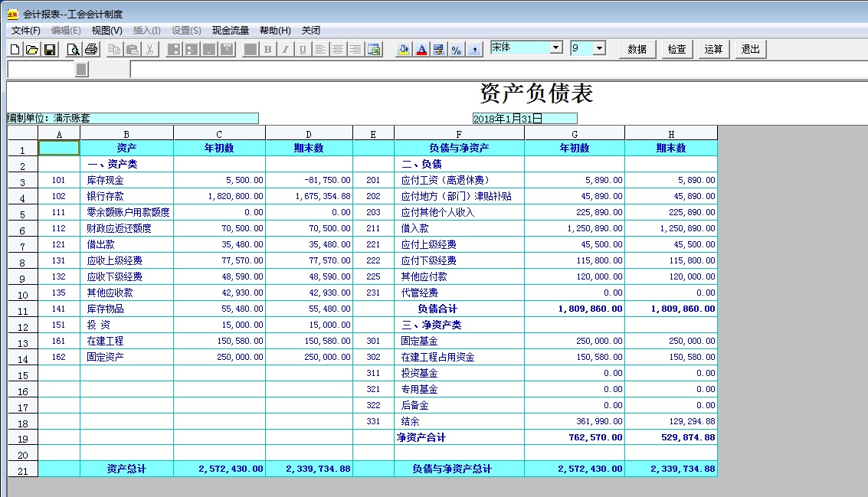Open print preview icon
This screenshot has height=497, width=868.
click(73, 49)
